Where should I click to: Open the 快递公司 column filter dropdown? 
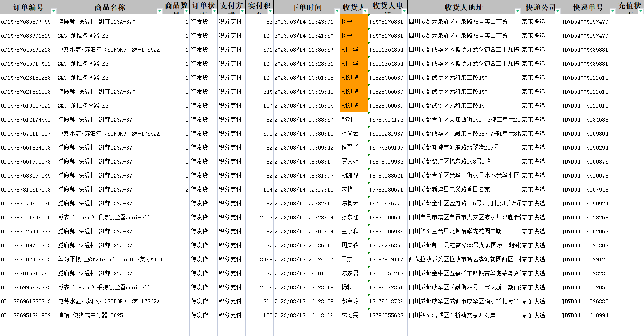tap(557, 11)
